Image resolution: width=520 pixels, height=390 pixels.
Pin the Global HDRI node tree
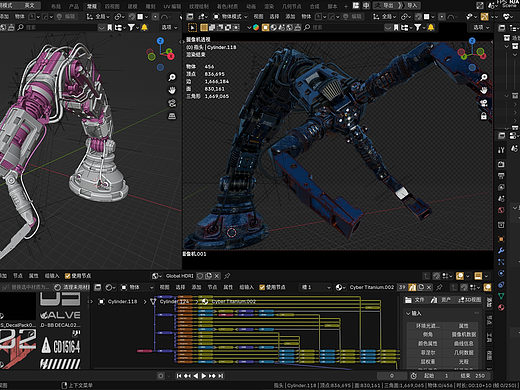227,276
